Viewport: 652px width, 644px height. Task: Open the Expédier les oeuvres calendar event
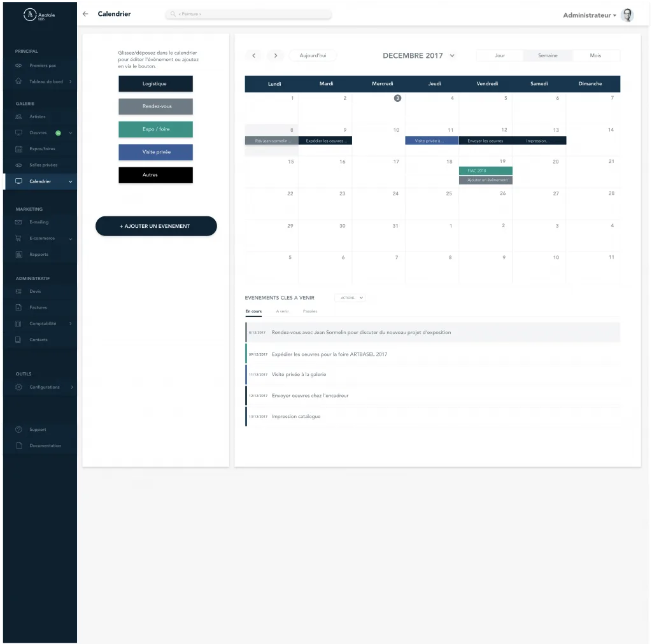tap(325, 141)
